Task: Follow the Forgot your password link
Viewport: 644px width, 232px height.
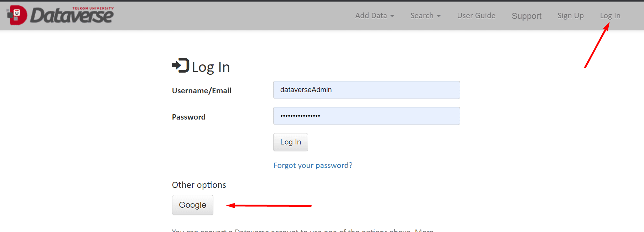Action: [x=313, y=165]
